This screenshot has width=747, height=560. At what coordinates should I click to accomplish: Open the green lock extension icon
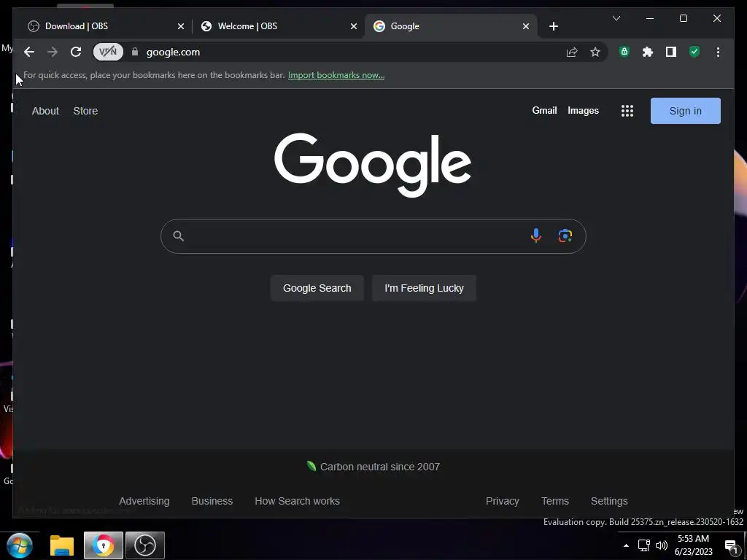[624, 52]
